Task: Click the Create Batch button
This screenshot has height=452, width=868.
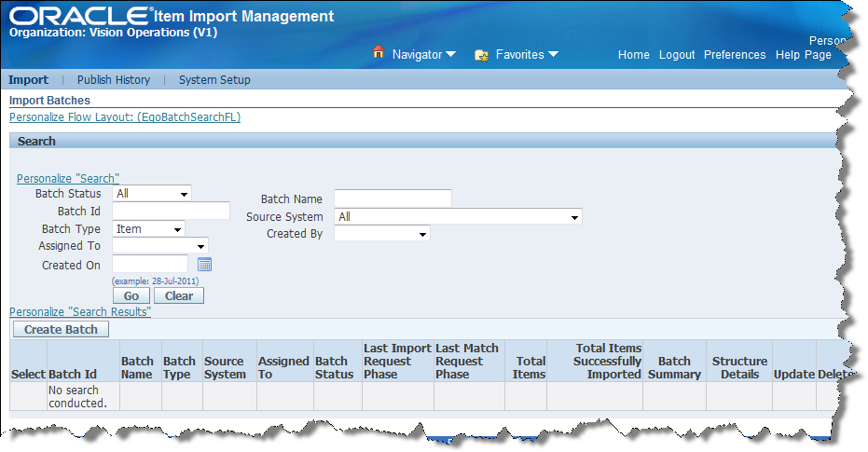Action: tap(61, 330)
